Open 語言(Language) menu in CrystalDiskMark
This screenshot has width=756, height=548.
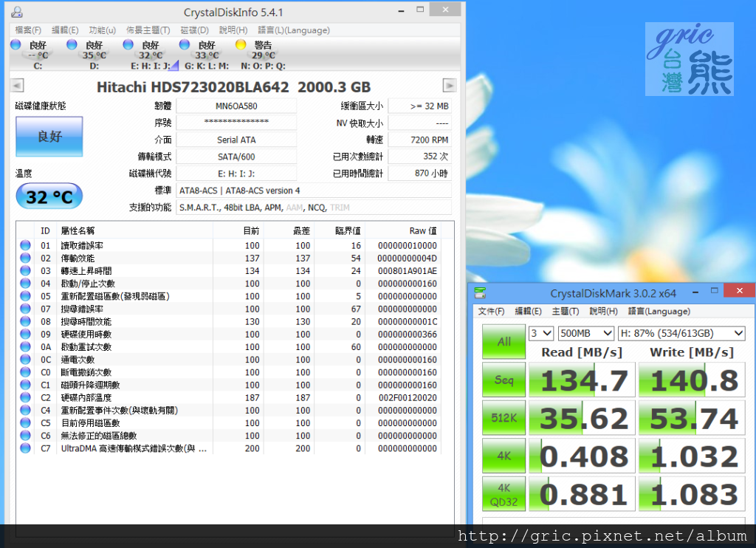point(659,311)
